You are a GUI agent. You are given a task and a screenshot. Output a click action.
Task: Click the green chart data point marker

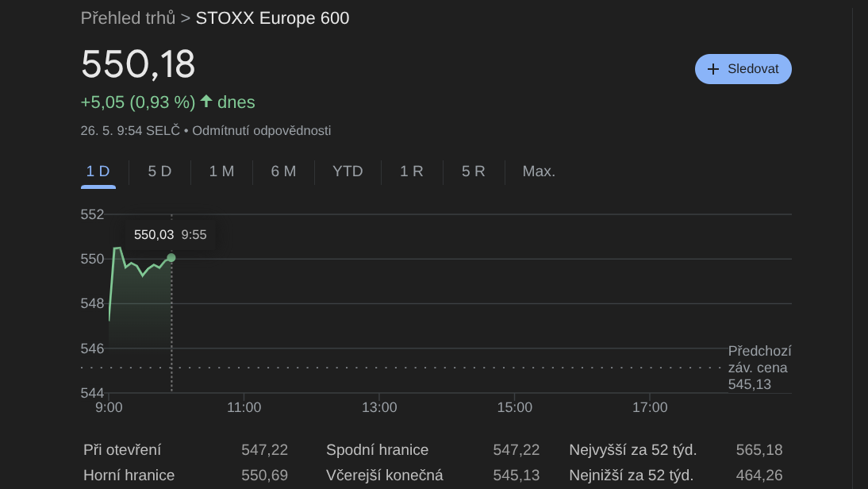click(171, 258)
